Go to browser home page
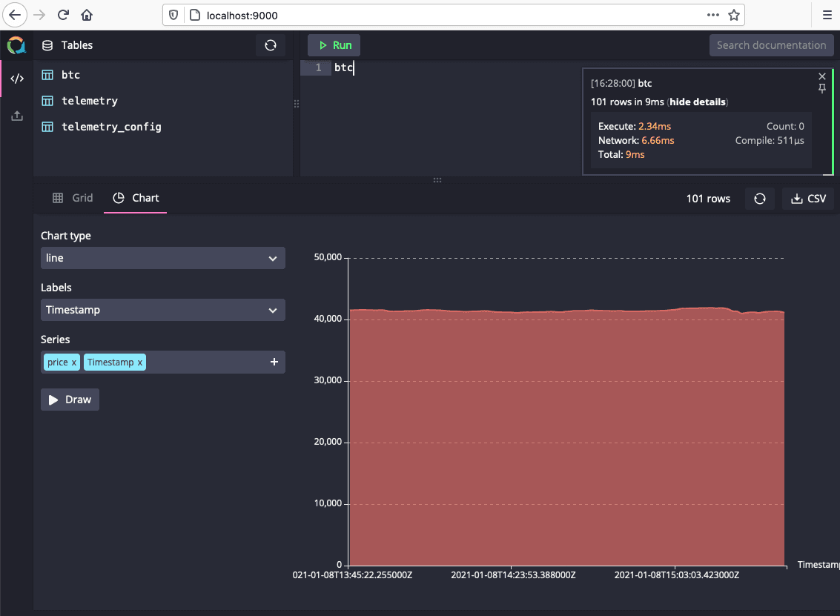This screenshot has width=840, height=616. pyautogui.click(x=87, y=15)
